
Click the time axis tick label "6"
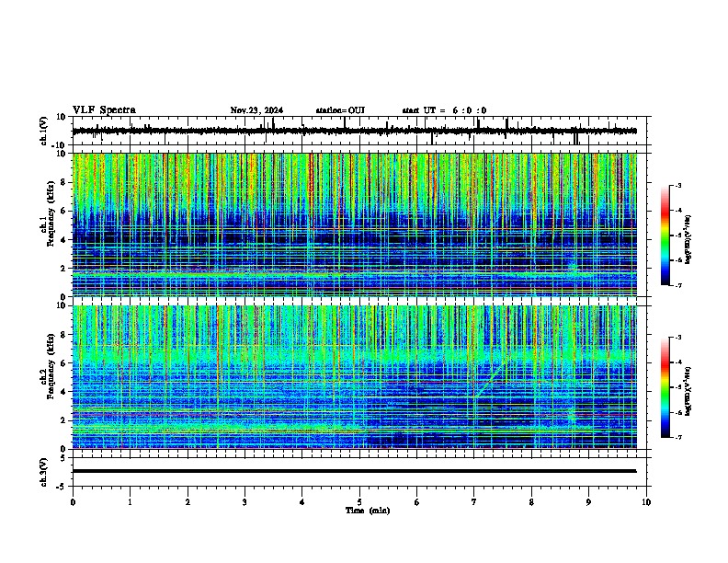click(x=416, y=502)
